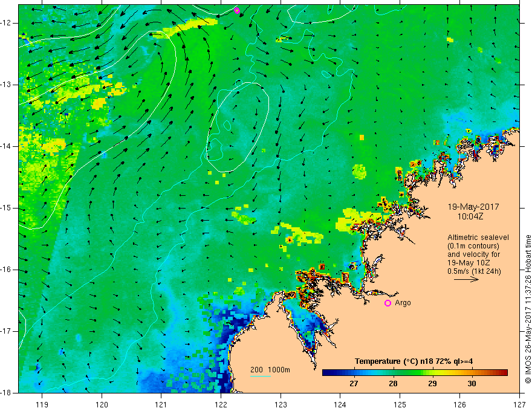
Task: Click the '200 1000m' depth label
Action: (x=270, y=370)
